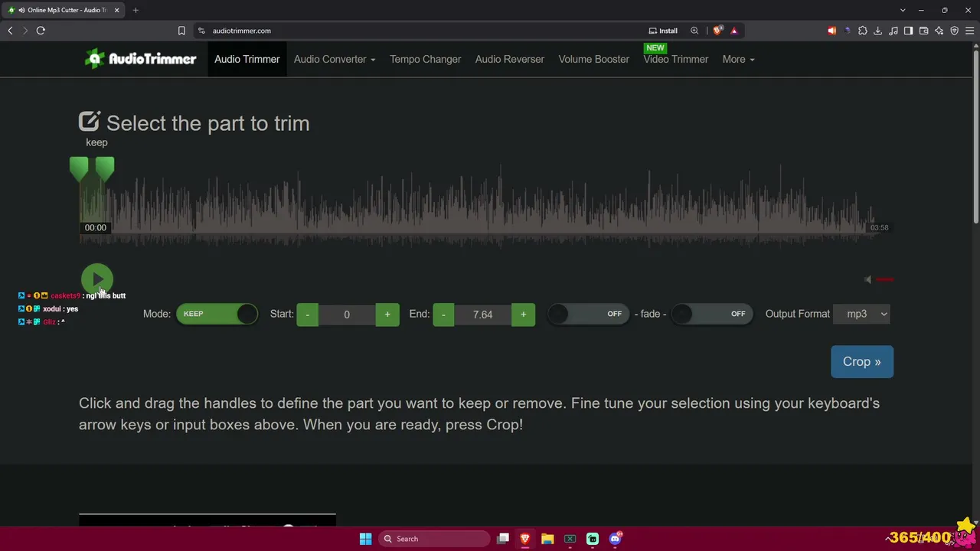Go to Tempo Changer
This screenshot has width=980, height=551.
(x=425, y=59)
